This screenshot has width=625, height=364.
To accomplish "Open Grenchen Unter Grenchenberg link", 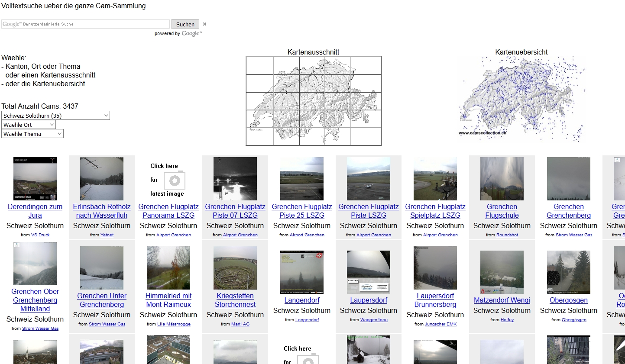I will tap(102, 300).
